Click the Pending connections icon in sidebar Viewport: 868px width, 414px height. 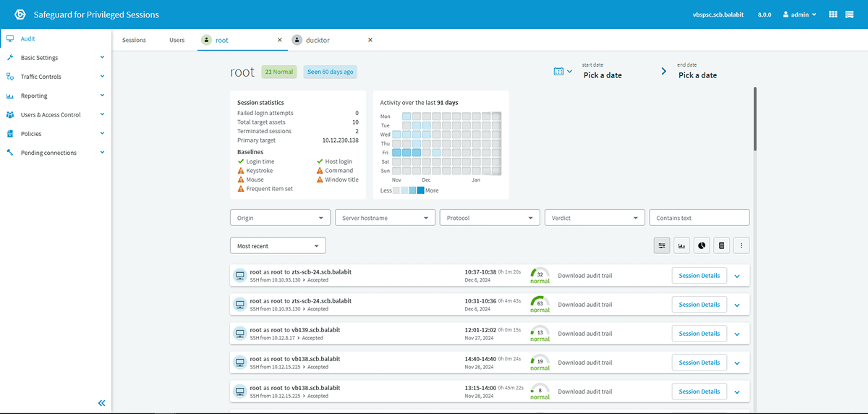pos(9,153)
